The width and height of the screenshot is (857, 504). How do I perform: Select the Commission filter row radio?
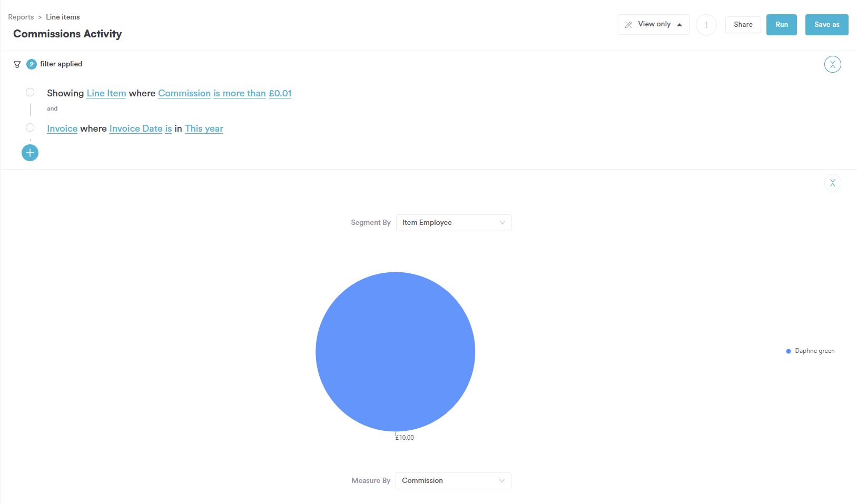(x=30, y=92)
